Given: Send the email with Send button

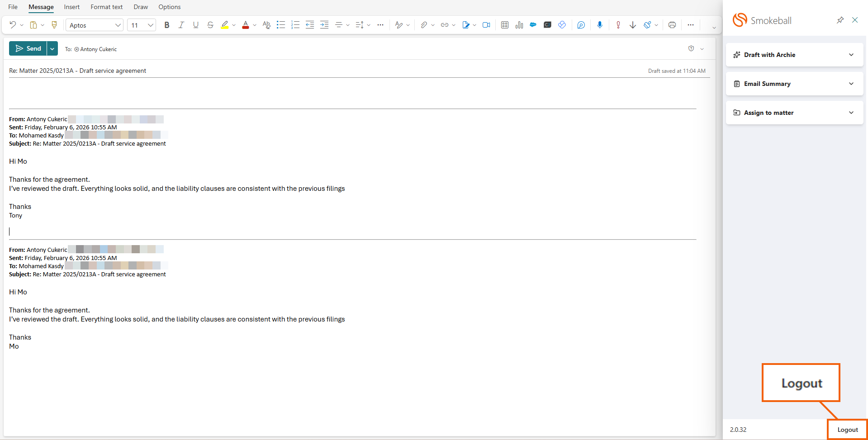Looking at the screenshot, I should 28,48.
